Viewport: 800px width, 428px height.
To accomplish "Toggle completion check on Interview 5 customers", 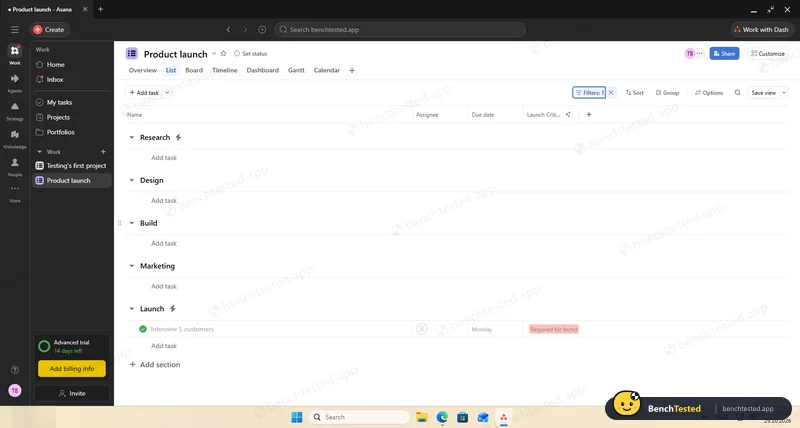I will coord(143,329).
